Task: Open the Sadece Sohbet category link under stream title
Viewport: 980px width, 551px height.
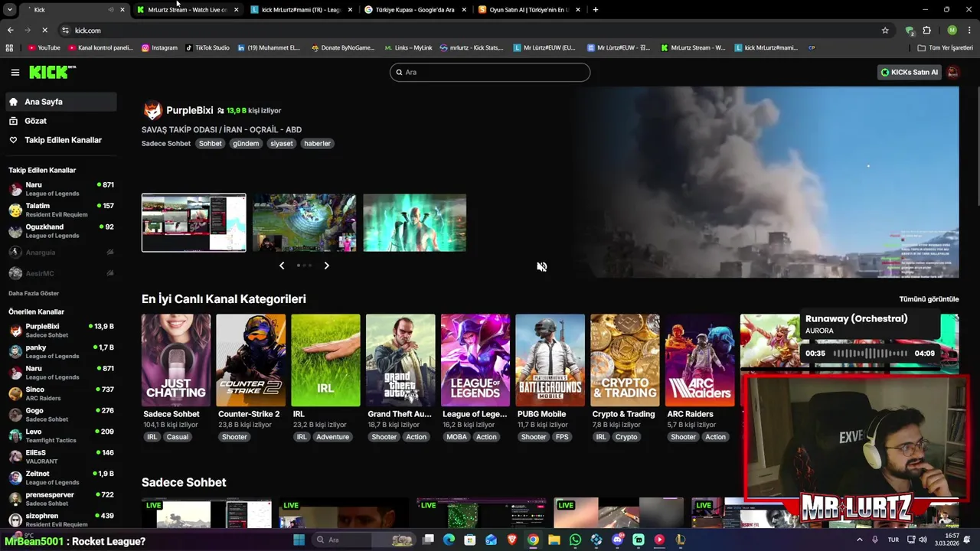Action: [x=165, y=143]
